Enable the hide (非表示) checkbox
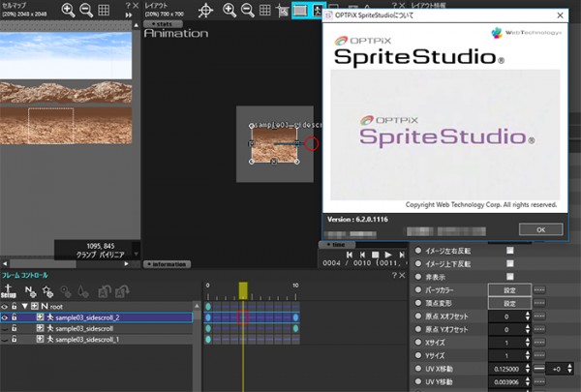 (x=510, y=277)
